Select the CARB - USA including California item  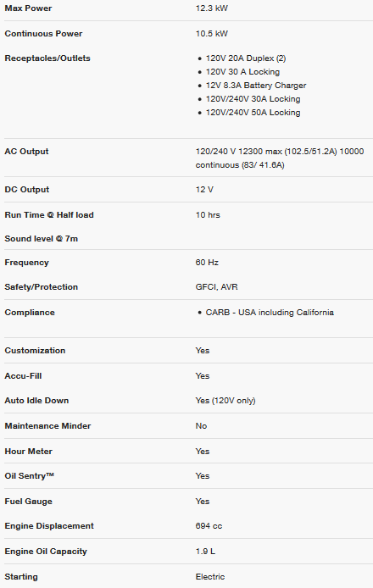pyautogui.click(x=270, y=313)
